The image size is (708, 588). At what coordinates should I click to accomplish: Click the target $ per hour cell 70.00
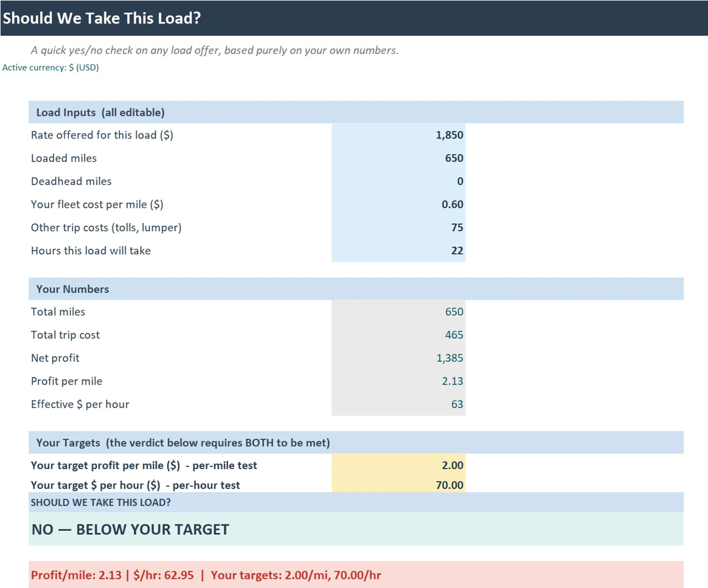point(398,485)
